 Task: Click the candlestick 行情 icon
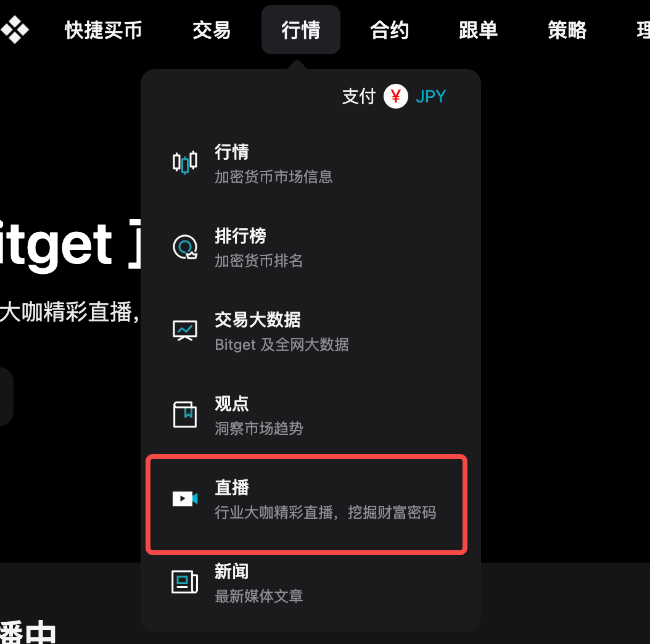pos(185,163)
